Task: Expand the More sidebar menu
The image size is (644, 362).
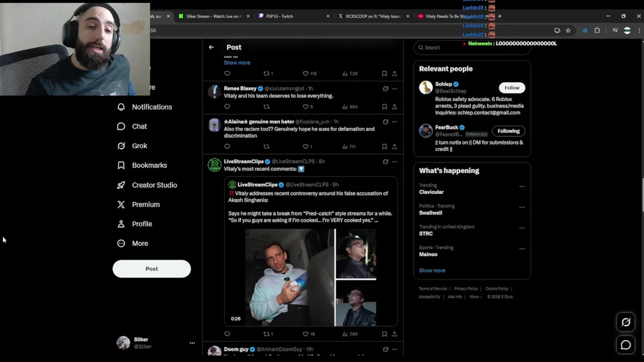Action: coord(133,243)
